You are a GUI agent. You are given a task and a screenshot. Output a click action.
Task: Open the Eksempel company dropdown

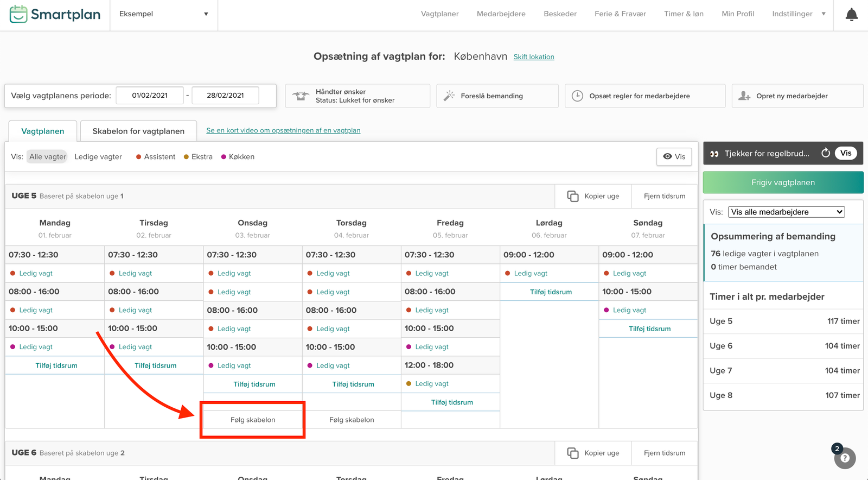click(x=163, y=14)
